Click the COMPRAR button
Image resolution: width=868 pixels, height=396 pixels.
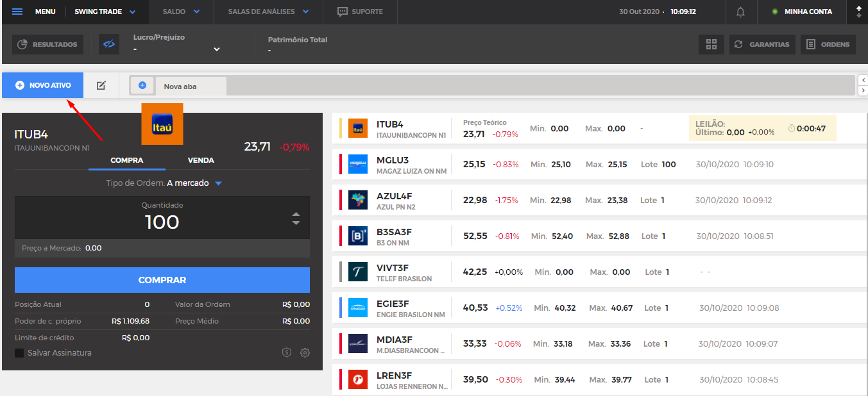coord(162,280)
